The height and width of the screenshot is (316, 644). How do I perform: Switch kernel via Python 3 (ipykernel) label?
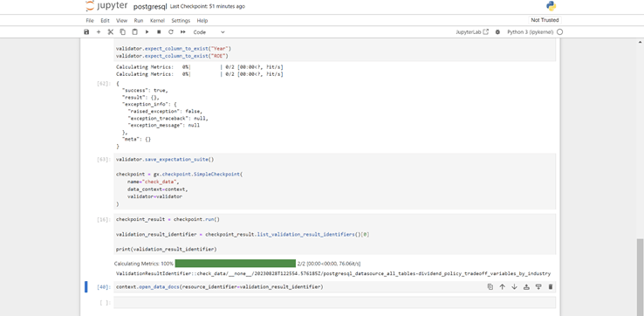(531, 32)
